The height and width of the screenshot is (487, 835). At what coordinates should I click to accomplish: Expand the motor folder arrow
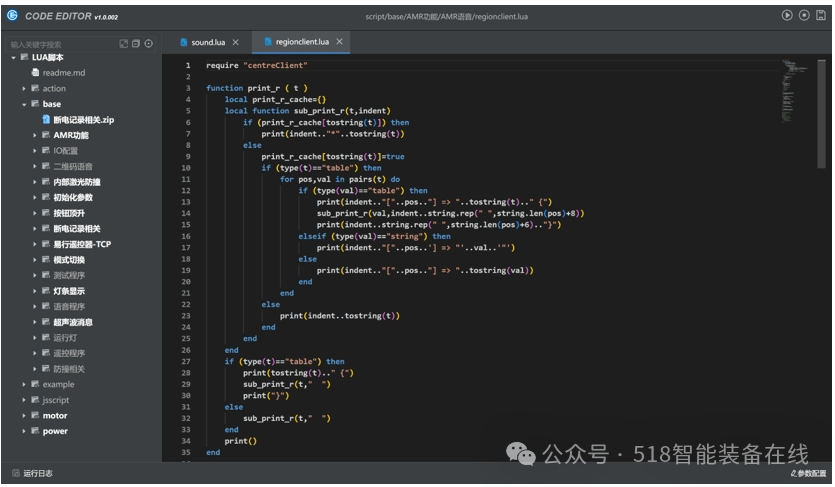coord(24,416)
